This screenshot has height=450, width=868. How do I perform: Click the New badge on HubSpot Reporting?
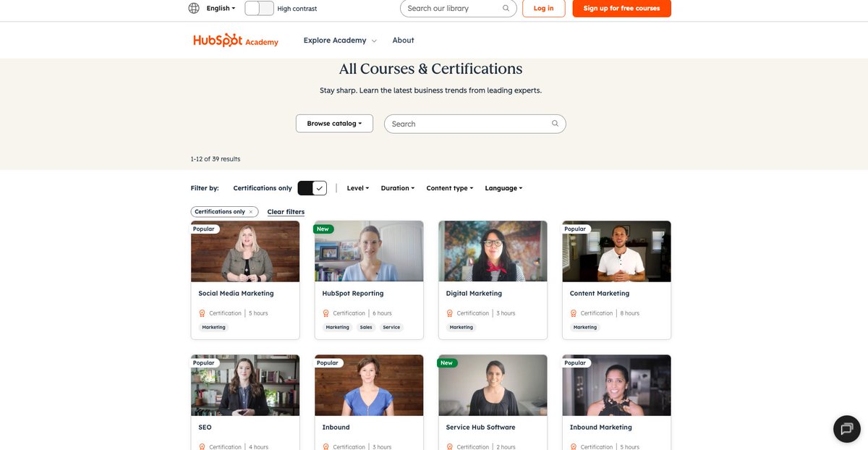tap(323, 229)
